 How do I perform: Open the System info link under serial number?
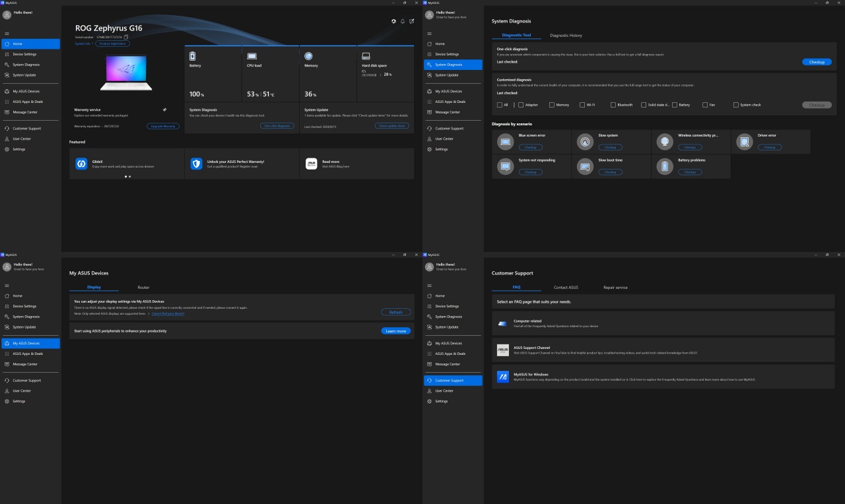tap(83, 44)
